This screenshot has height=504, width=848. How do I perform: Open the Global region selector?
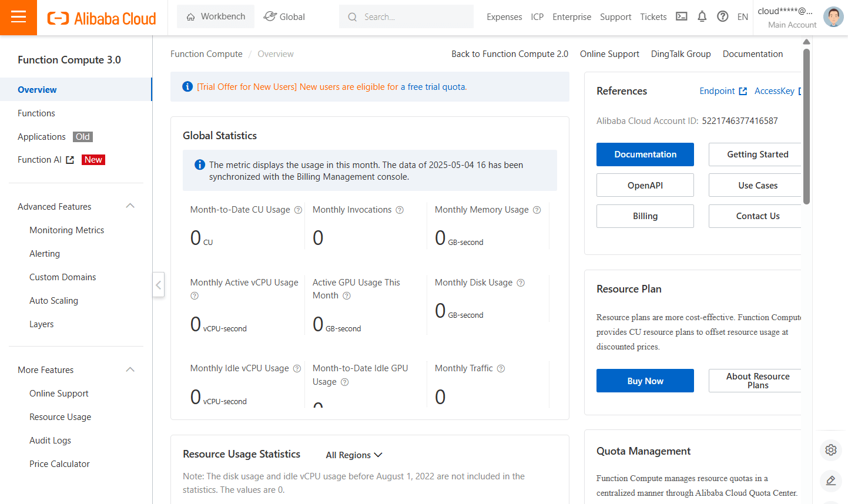(x=284, y=16)
